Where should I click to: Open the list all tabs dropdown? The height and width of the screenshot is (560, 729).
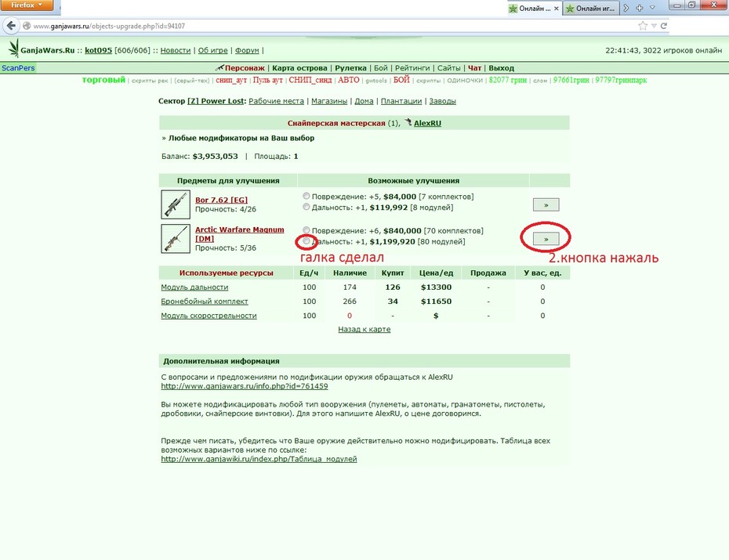[x=652, y=8]
